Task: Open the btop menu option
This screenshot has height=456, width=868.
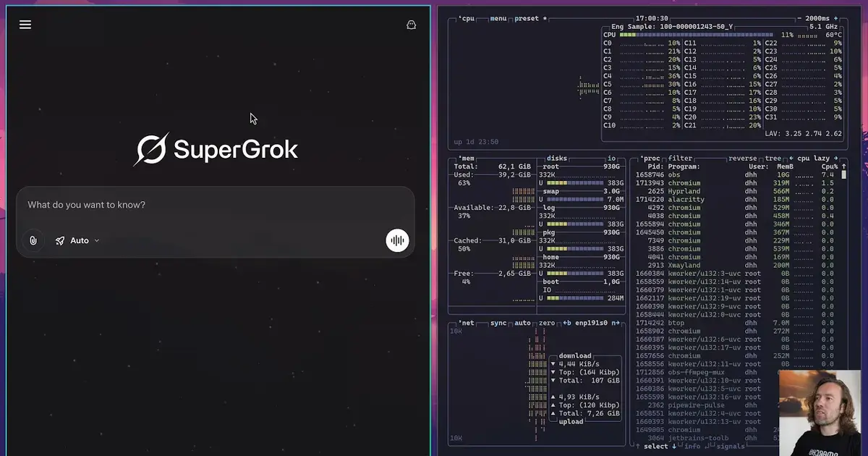Action: 498,18
